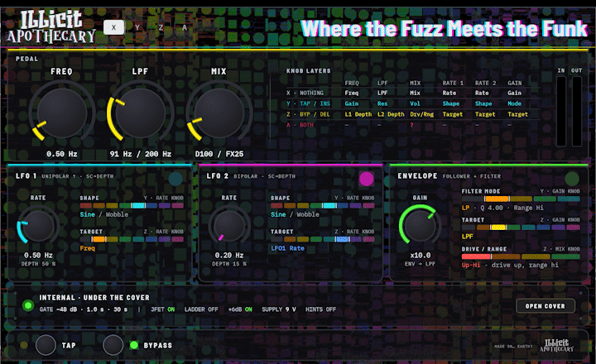The height and width of the screenshot is (364, 596).
Task: Click the dim yellow TAP status LED
Action: tap(24, 345)
